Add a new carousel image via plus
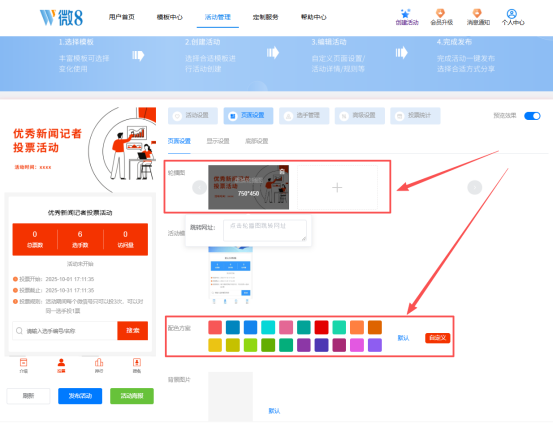 click(337, 187)
